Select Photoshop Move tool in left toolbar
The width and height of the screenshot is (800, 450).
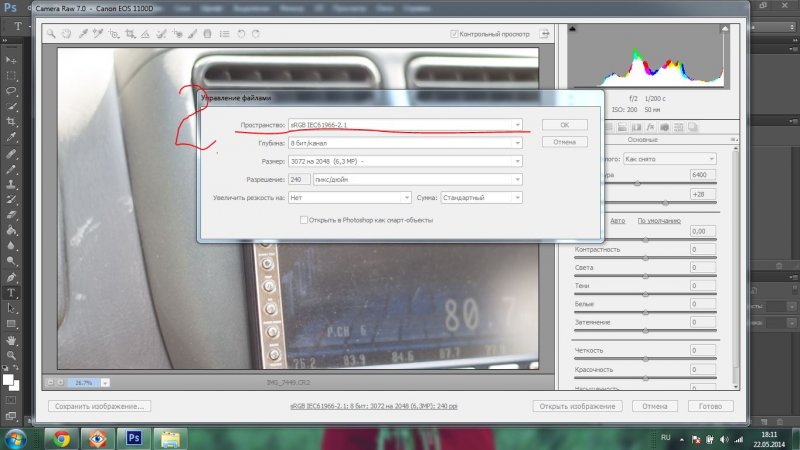tap(11, 60)
